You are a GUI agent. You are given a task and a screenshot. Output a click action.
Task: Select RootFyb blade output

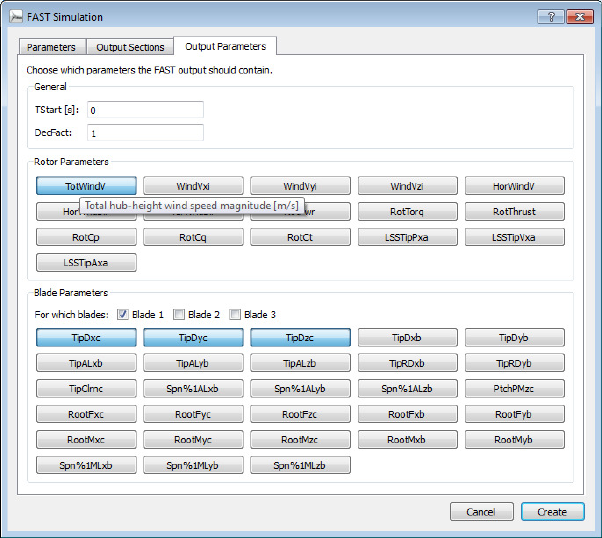[x=514, y=414]
